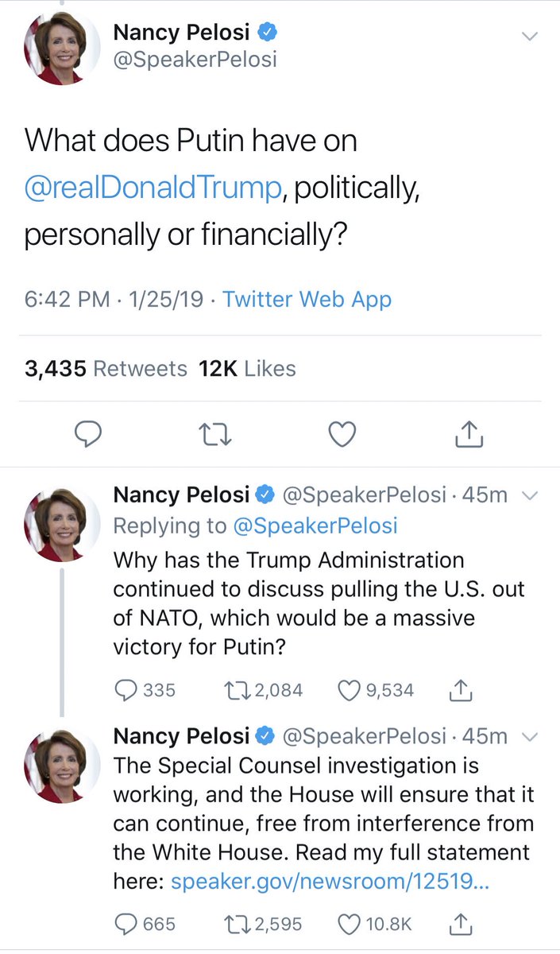Image resolution: width=560 pixels, height=954 pixels.
Task: Open the @realDonaldTrump mention link
Action: [x=153, y=188]
